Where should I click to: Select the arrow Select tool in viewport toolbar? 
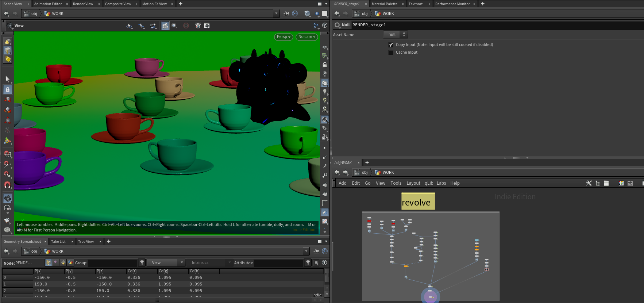8,79
